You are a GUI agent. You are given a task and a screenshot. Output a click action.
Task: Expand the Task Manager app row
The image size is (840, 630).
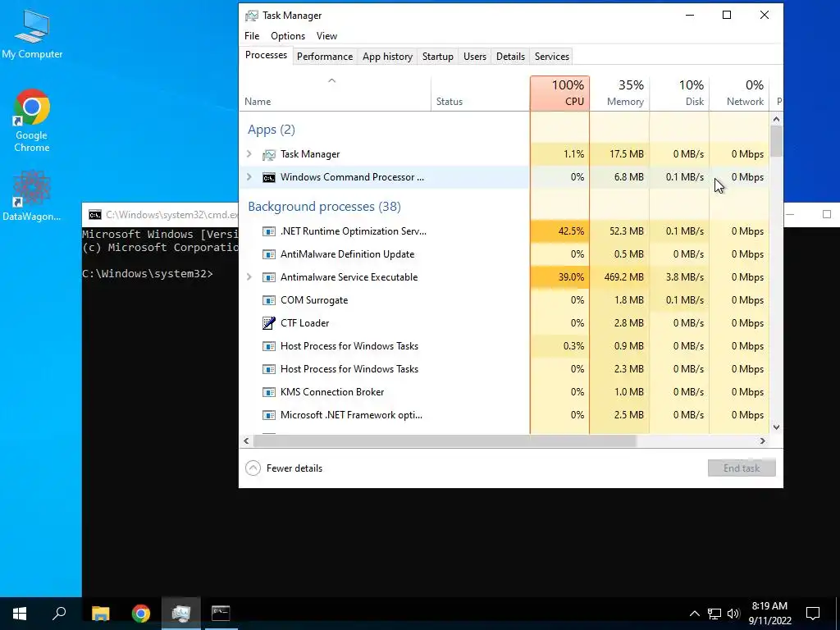(x=249, y=154)
